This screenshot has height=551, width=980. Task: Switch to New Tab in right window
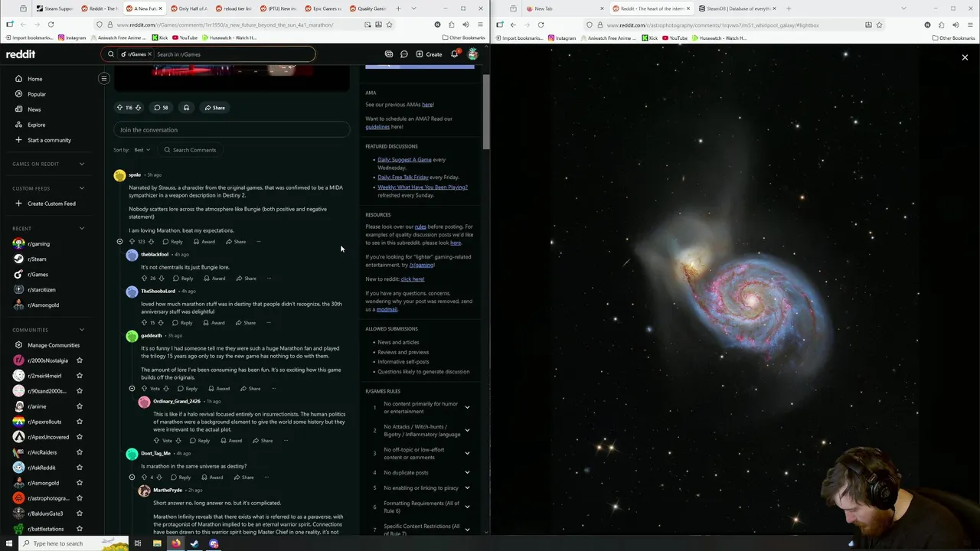click(563, 8)
